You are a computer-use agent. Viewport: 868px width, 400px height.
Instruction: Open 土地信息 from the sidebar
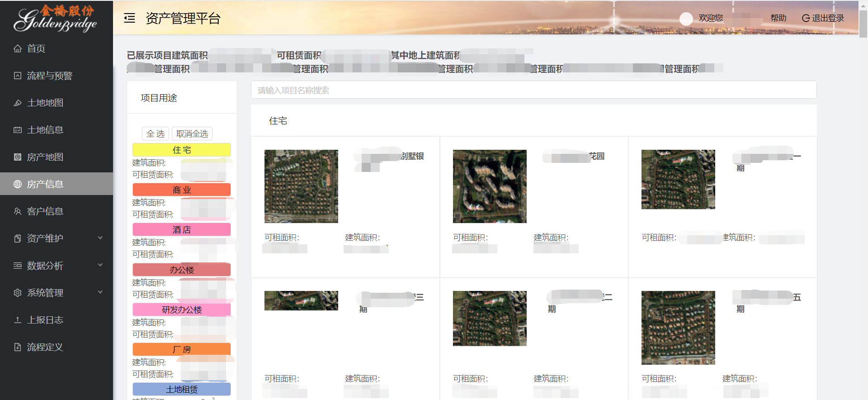pos(57,130)
